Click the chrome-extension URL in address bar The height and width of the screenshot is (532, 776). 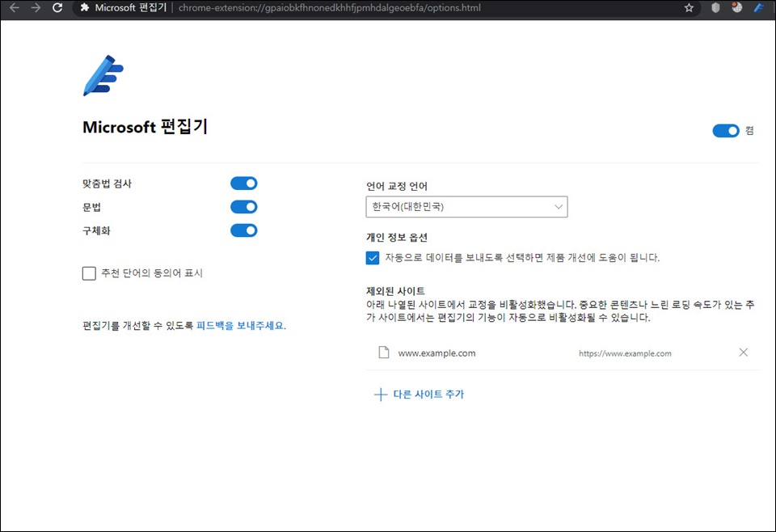click(x=330, y=8)
